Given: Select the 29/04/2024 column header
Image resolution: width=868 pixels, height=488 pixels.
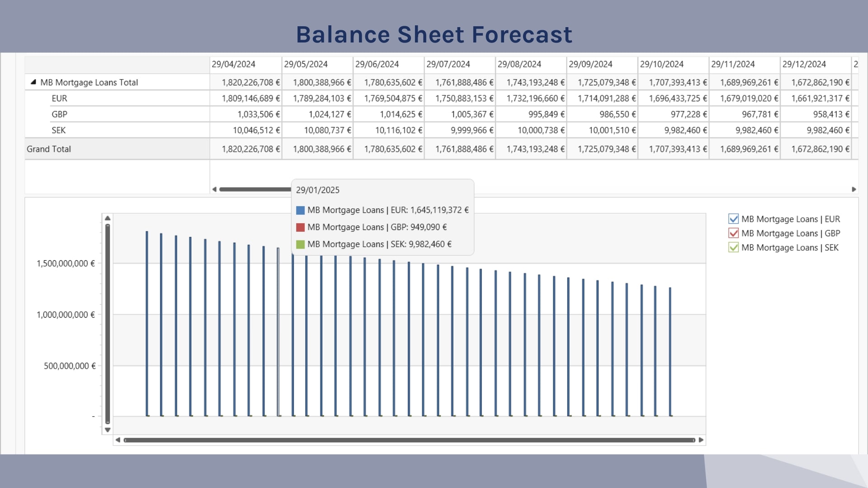Looking at the screenshot, I should [x=233, y=64].
